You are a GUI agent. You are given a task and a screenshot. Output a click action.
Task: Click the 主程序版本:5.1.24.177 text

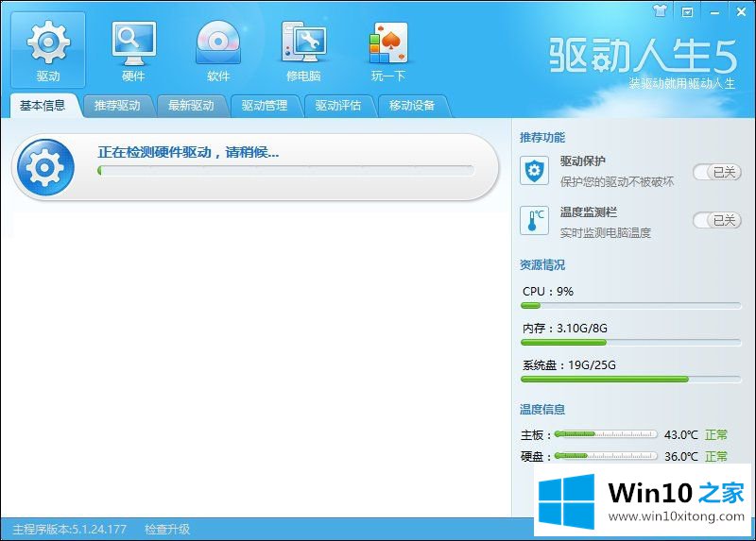coord(69,530)
